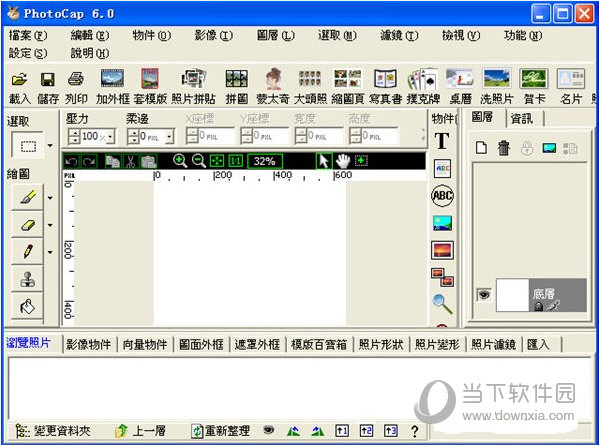599x445 pixels.
Task: Open the 壓力 pressure value dropdown
Action: (x=110, y=136)
